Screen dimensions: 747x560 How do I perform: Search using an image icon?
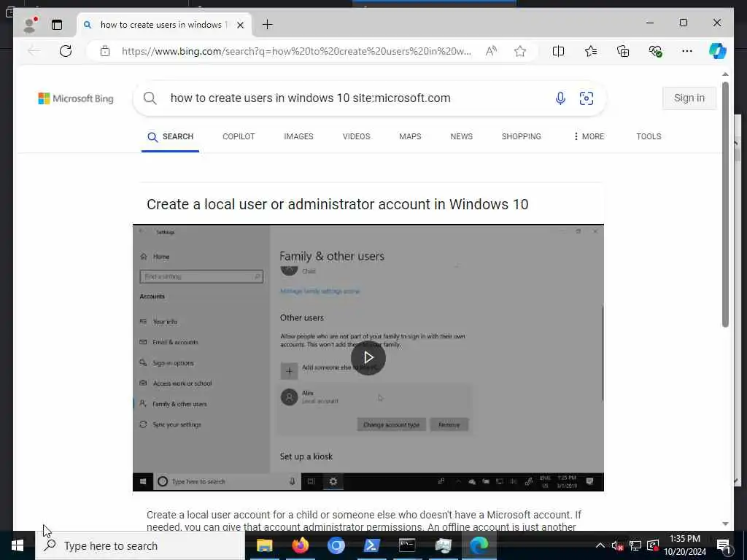tap(587, 98)
